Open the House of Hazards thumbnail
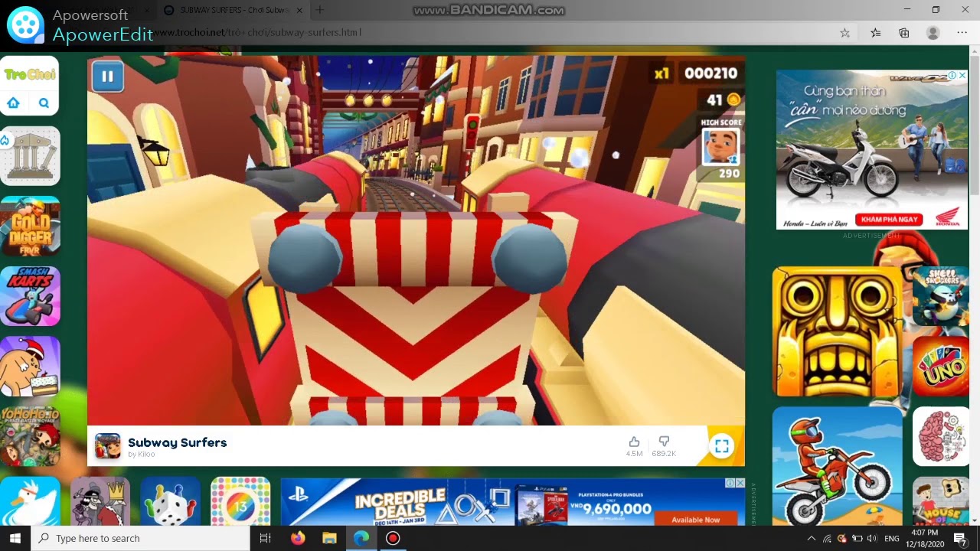The image size is (980, 551). pos(942,501)
